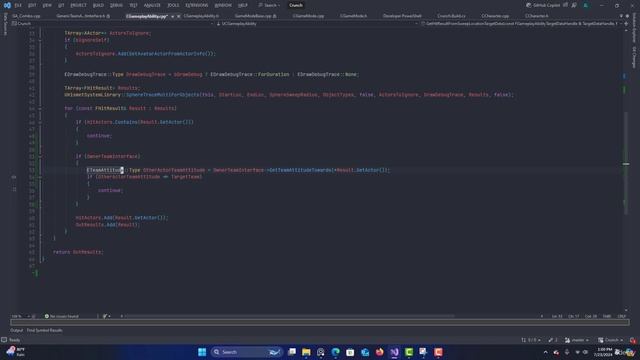Click the split editor window icon

[x=626, y=24]
